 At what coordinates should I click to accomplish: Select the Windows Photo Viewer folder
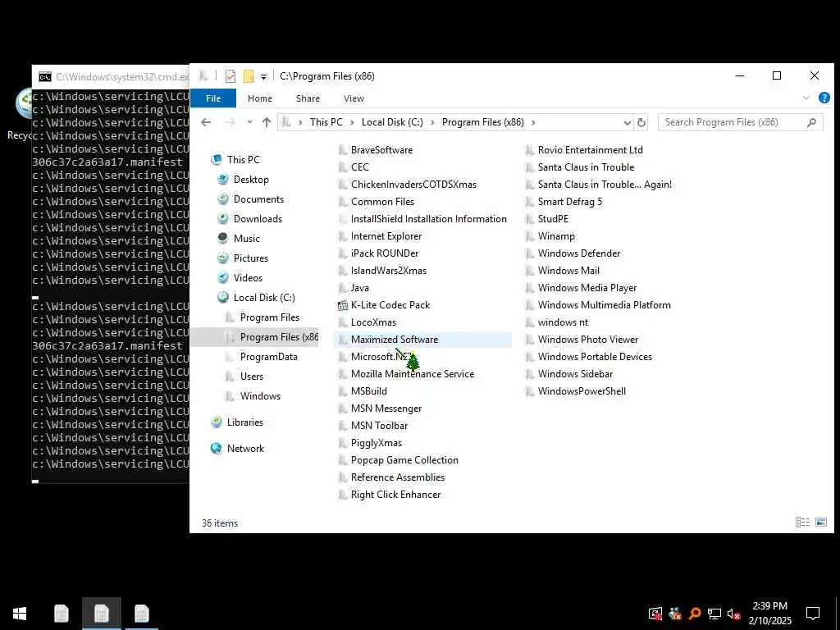pyautogui.click(x=588, y=340)
